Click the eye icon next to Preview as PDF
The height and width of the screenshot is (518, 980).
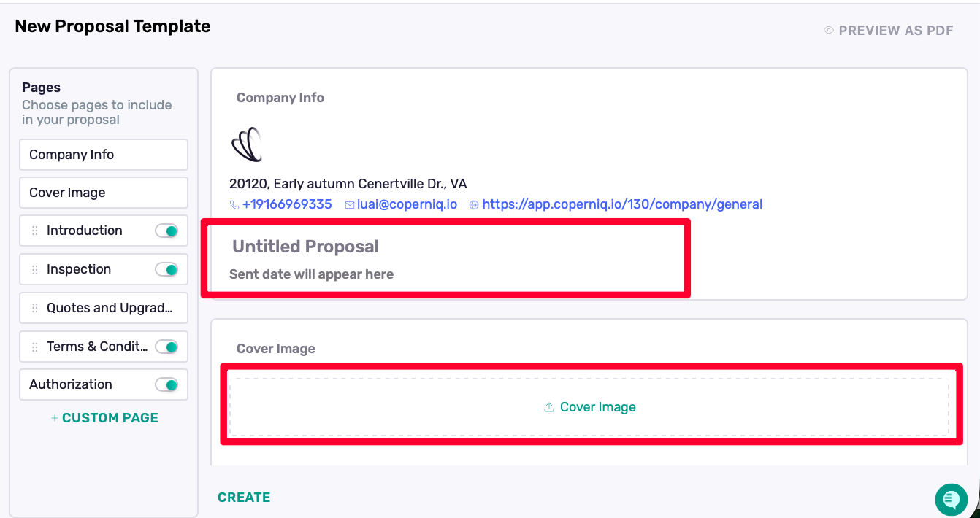[x=829, y=31]
